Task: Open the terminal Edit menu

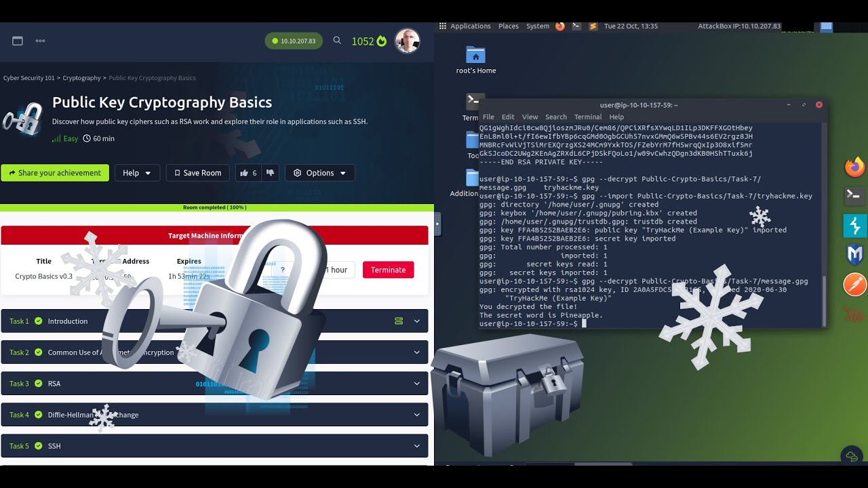Action: coord(508,117)
